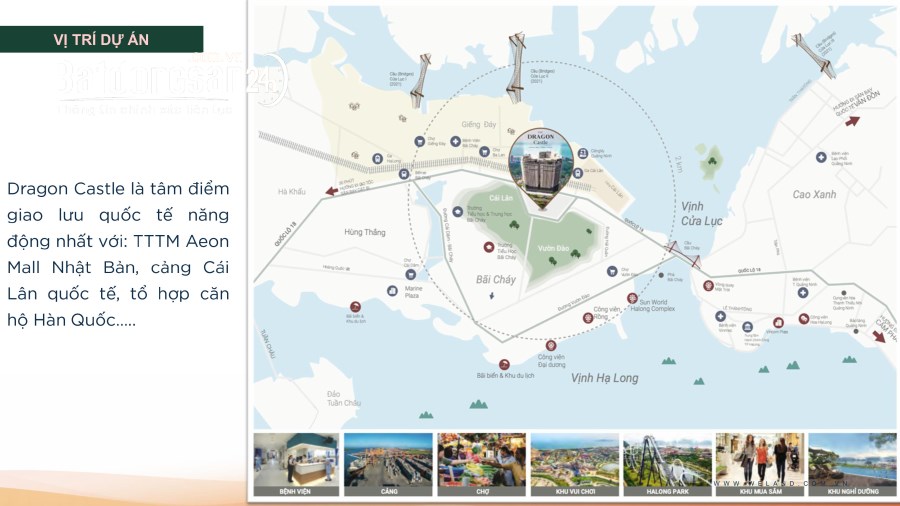The image size is (900, 506).
Task: Click the VỊ TRÍ DỰ ÁN header banner
Action: 101,39
